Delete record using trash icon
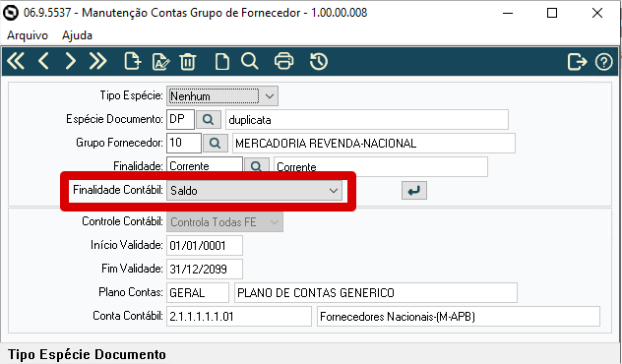This screenshot has width=622, height=364. 188,62
